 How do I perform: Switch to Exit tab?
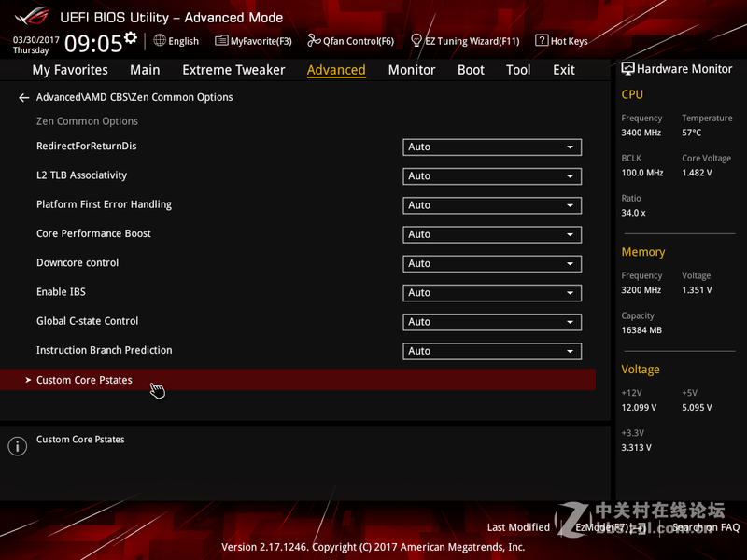pos(564,70)
